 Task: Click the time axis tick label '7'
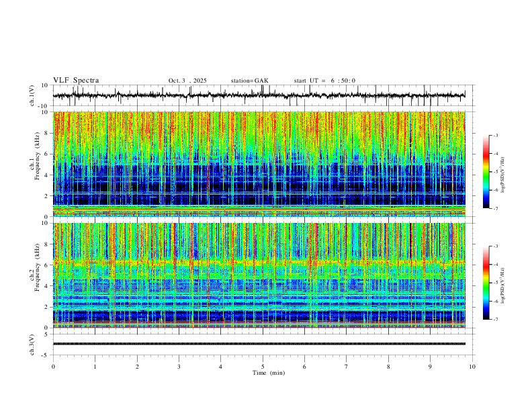(347, 367)
